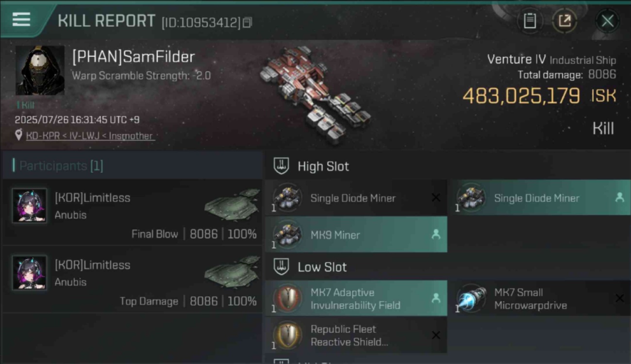Click the clipboard report icon
This screenshot has height=364, width=631.
[x=530, y=21]
